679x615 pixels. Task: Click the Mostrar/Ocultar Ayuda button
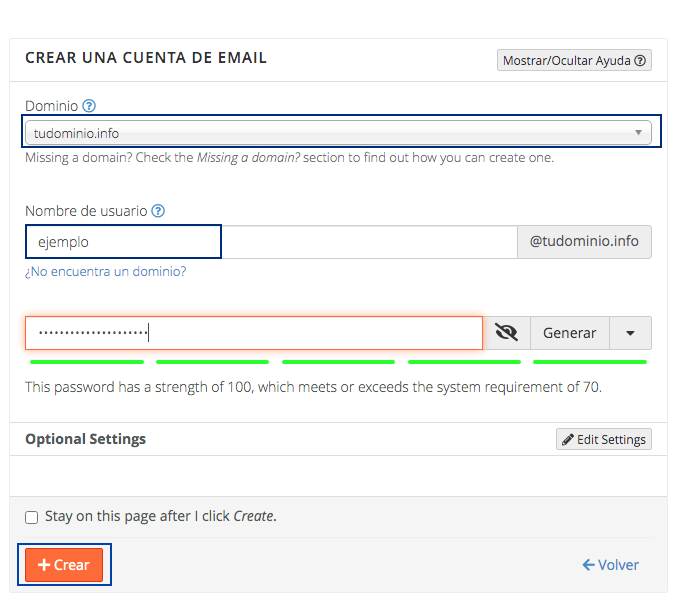click(574, 60)
